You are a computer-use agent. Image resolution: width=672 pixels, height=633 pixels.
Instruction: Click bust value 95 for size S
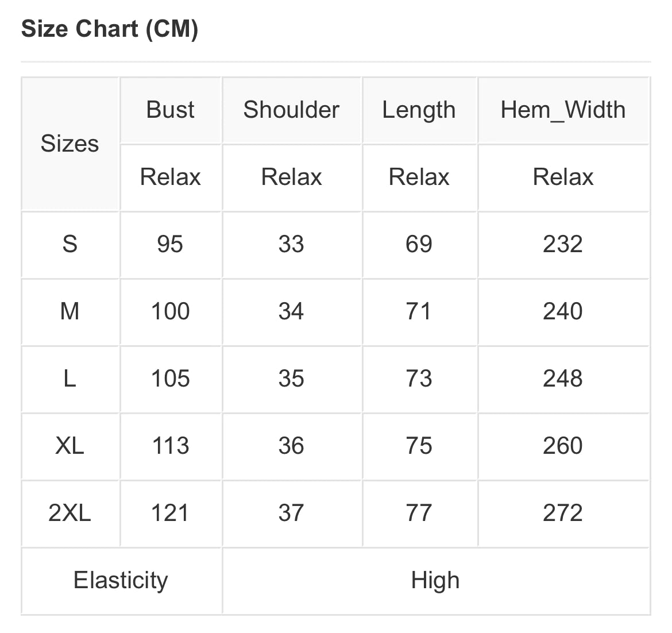170,244
